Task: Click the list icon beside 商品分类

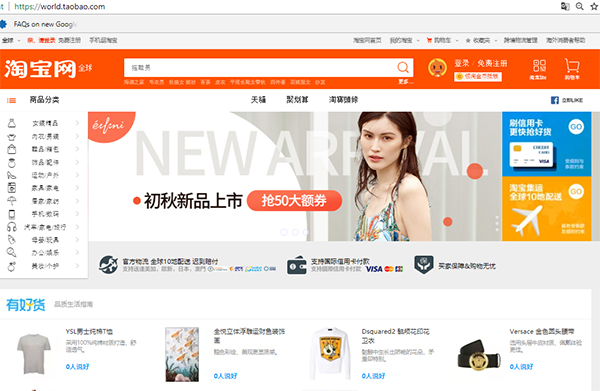Action: (x=11, y=100)
